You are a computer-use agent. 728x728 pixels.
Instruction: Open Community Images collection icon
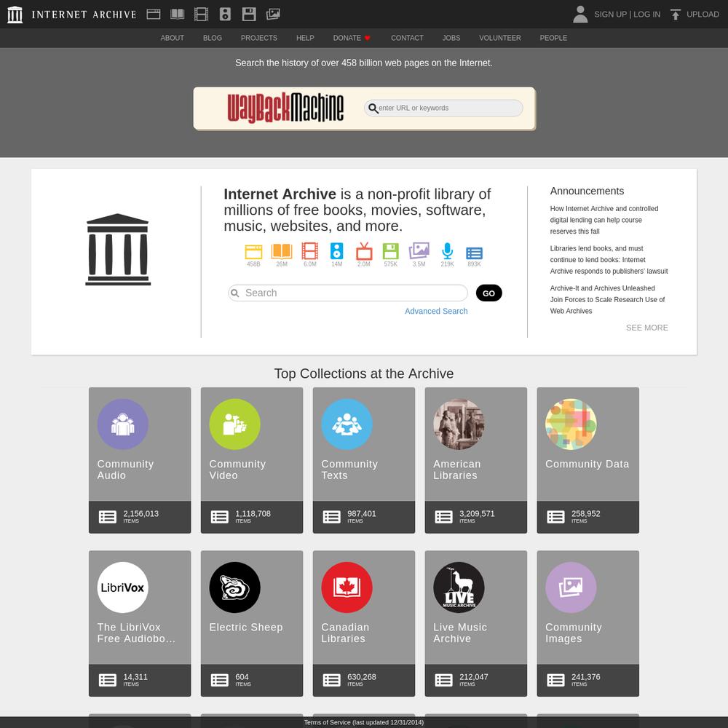coord(571,587)
